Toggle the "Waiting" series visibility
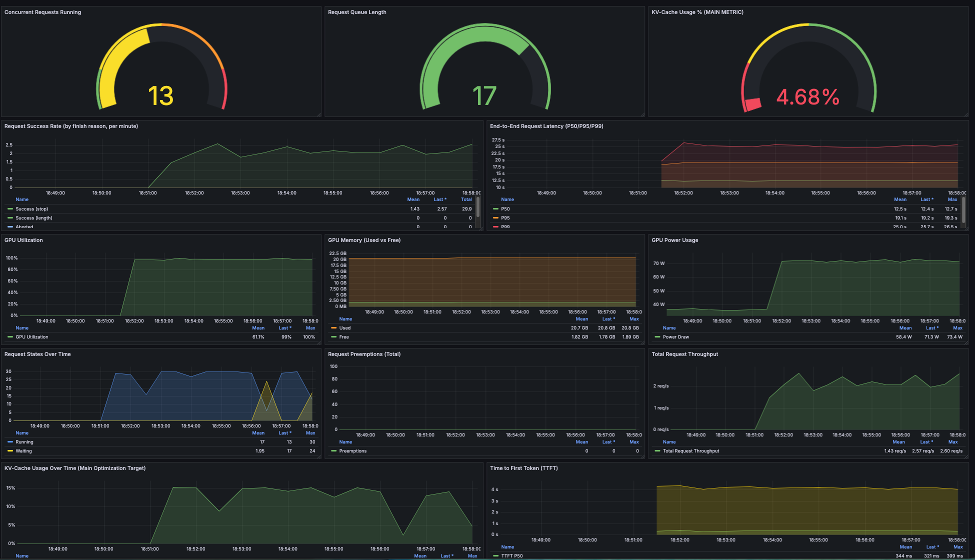Viewport: 975px width, 560px height. 23,450
